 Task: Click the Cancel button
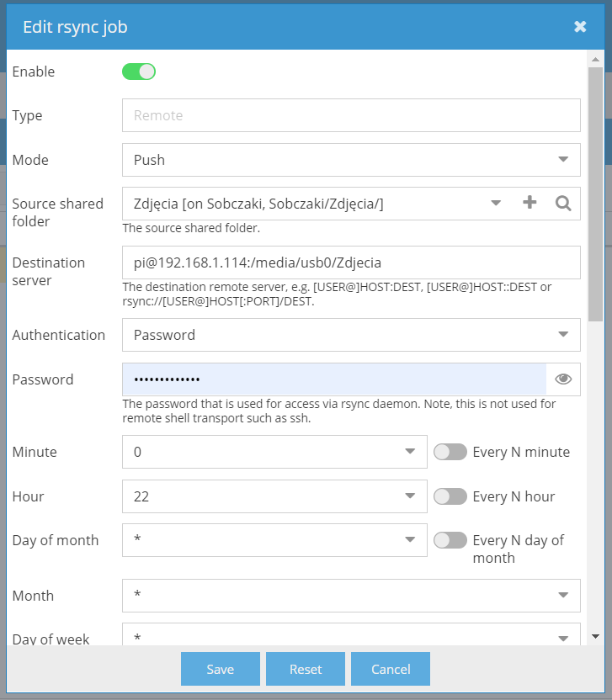391,669
